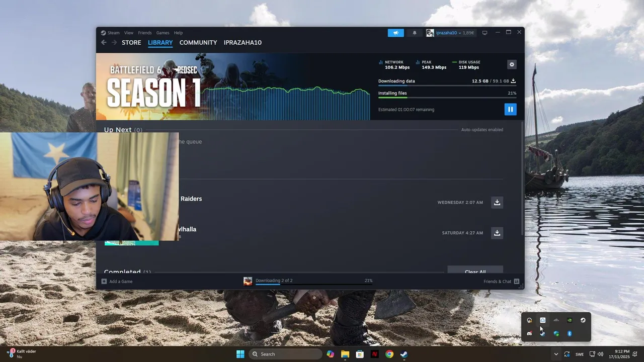Collapse the hidden tray icons chevron

tap(556, 354)
